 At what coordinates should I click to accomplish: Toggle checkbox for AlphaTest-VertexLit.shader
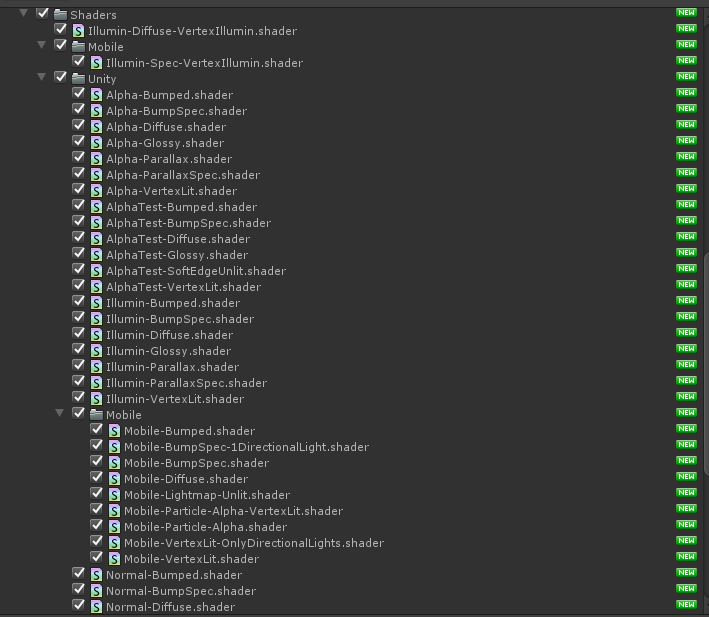(x=79, y=285)
